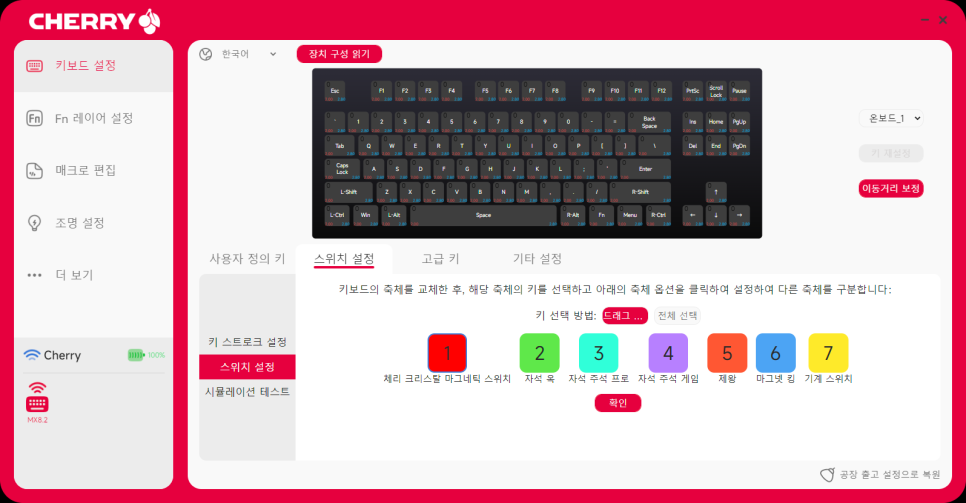Open 매크로 편집 document icon
Viewport: 966px width, 503px height.
pyautogui.click(x=34, y=171)
